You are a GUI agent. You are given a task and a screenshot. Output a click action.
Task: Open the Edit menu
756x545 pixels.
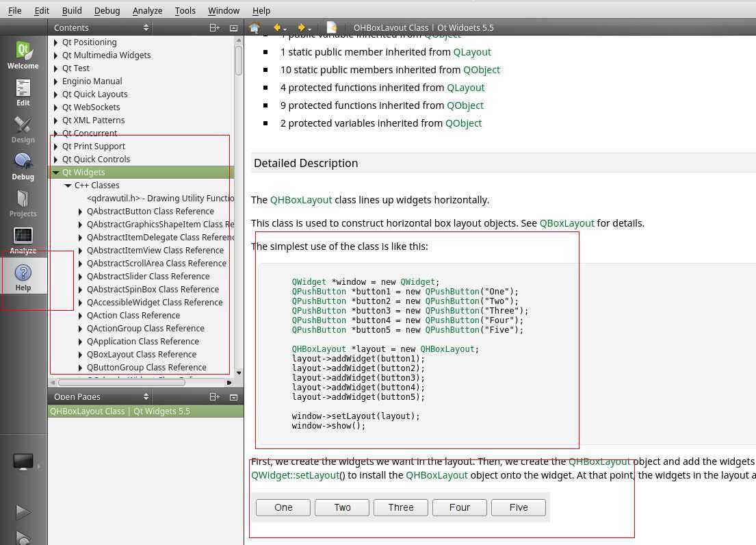[42, 10]
